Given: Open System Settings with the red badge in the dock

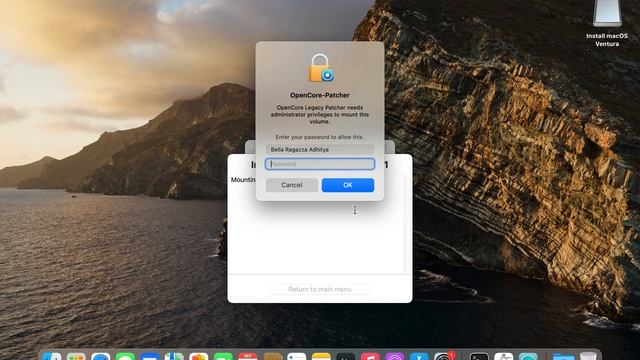Looking at the screenshot, I should click(444, 357).
